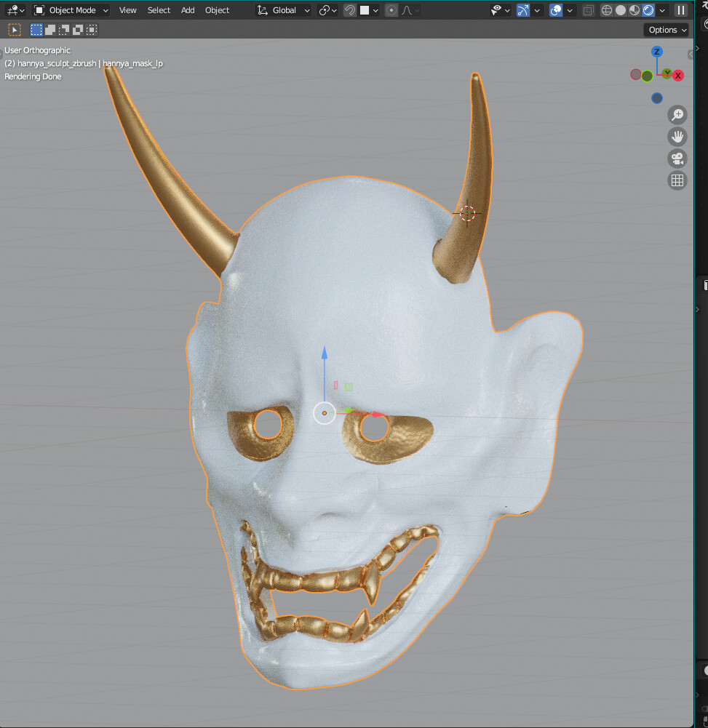Choose the intersect selection mode

tap(92, 30)
